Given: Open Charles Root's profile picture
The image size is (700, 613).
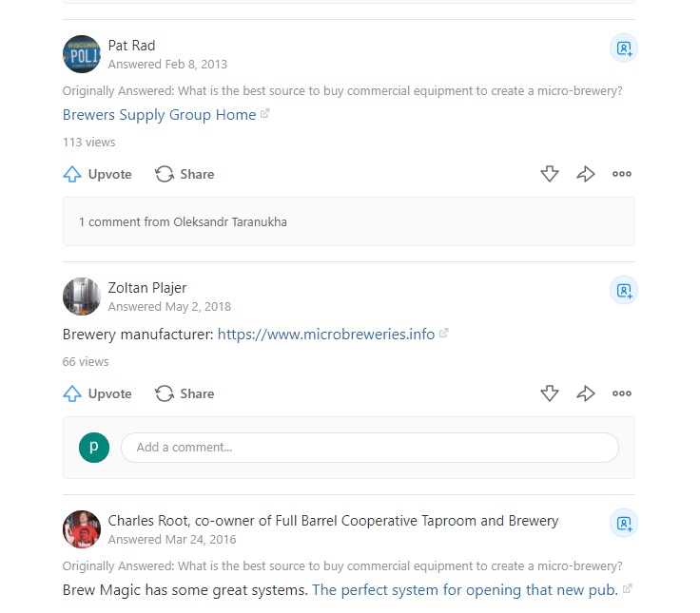Looking at the screenshot, I should (82, 529).
